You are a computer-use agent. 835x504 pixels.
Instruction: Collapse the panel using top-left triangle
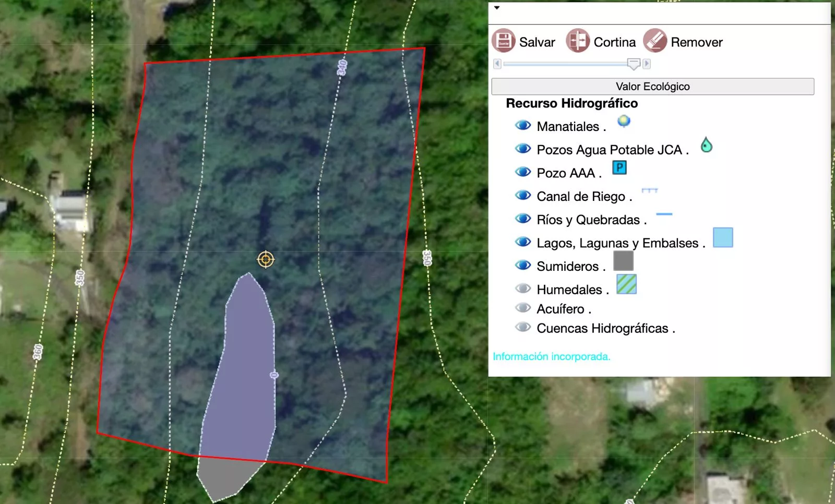(x=497, y=8)
